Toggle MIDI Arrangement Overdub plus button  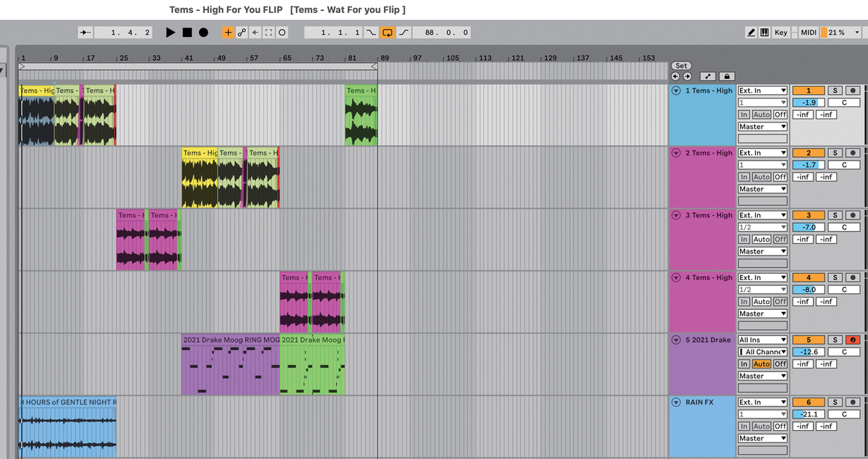point(228,33)
